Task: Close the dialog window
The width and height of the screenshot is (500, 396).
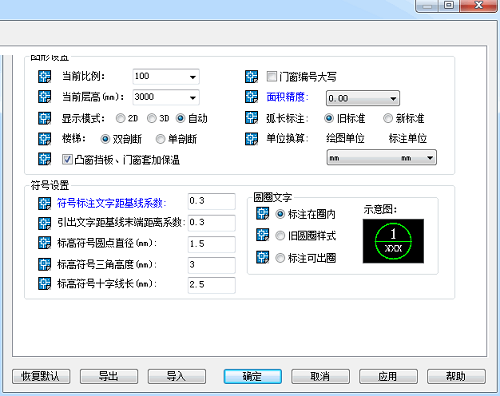Action: click(479, 5)
